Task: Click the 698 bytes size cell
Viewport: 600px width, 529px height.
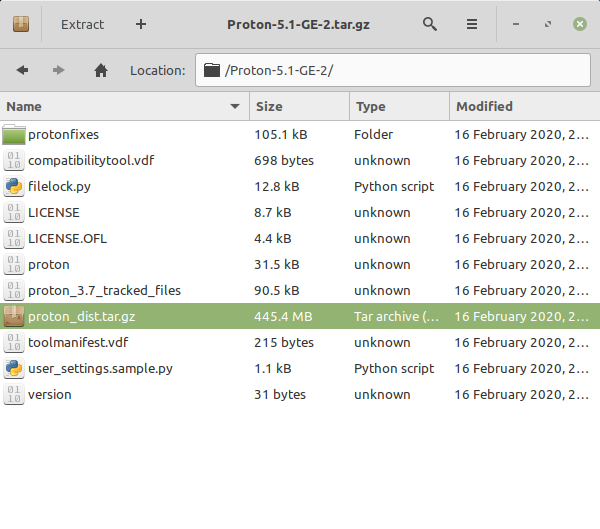Action: point(284,160)
